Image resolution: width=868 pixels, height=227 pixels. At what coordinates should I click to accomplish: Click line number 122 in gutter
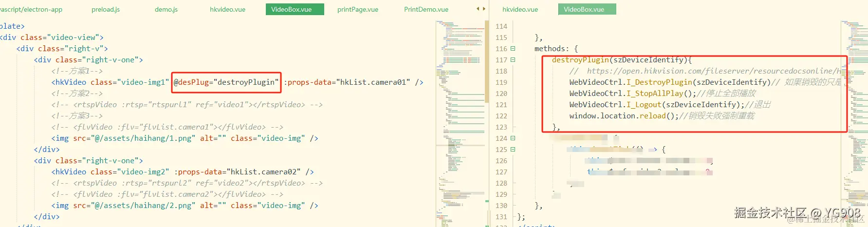click(501, 116)
